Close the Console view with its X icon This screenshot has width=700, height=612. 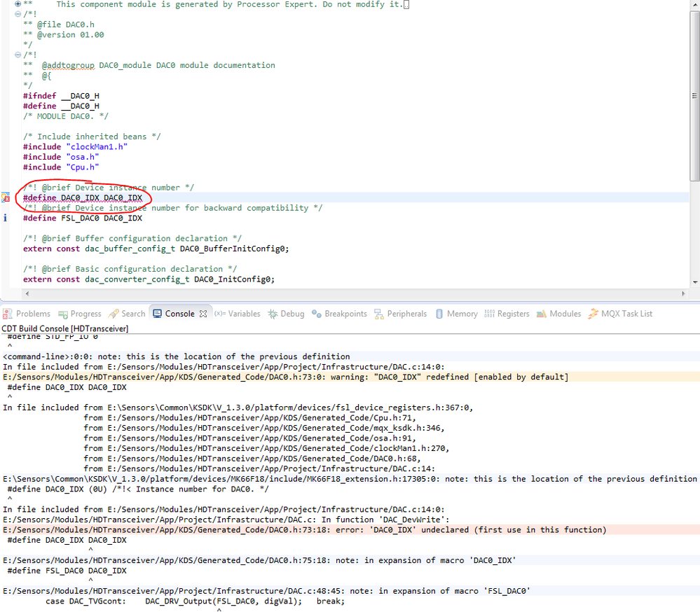tap(203, 314)
